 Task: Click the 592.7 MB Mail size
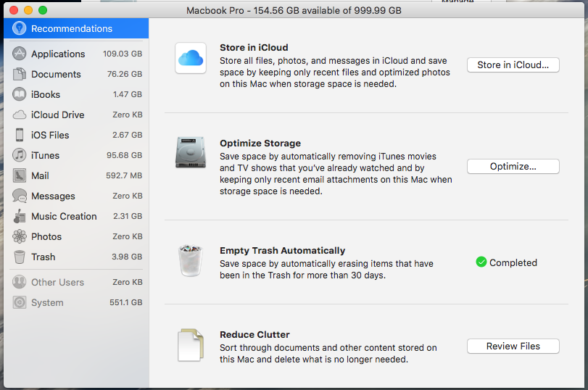(124, 175)
